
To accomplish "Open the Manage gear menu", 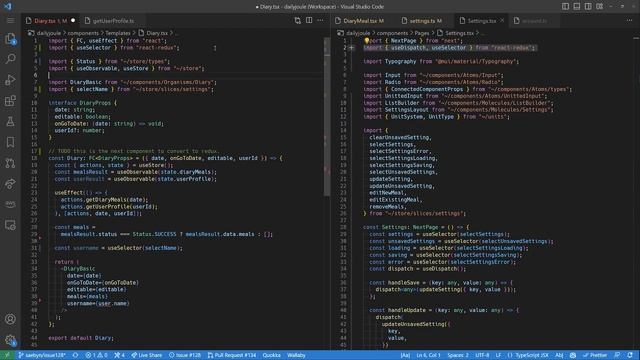I will click(x=10, y=340).
